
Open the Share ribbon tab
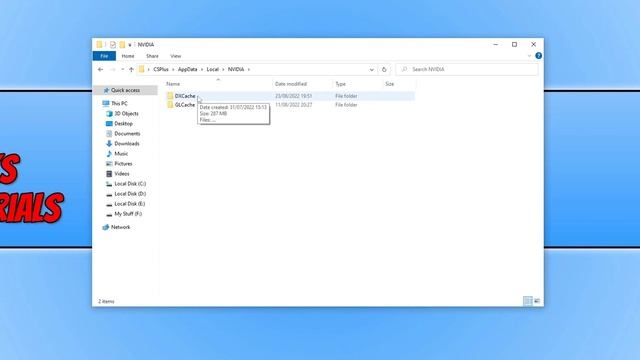click(152, 56)
